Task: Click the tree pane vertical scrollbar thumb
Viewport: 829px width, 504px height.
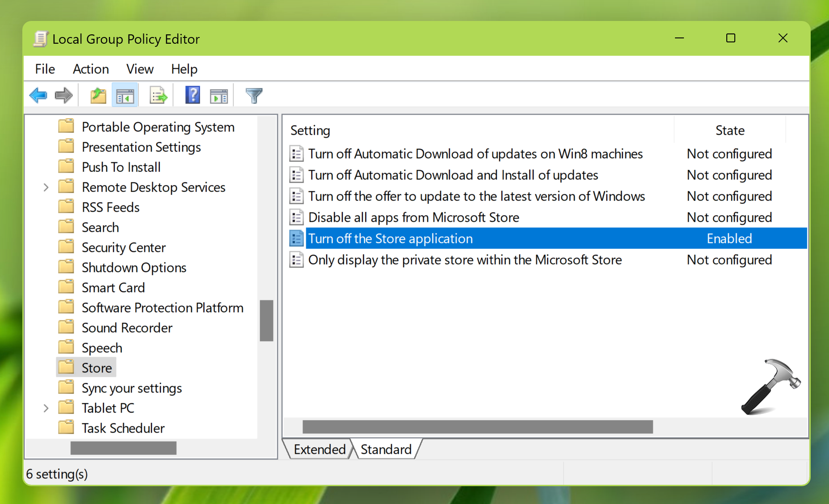Action: click(267, 320)
